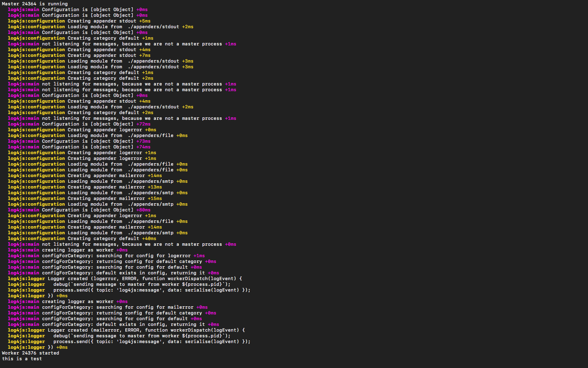
Task: Click the 'this is a test' output line
Action: (20, 359)
